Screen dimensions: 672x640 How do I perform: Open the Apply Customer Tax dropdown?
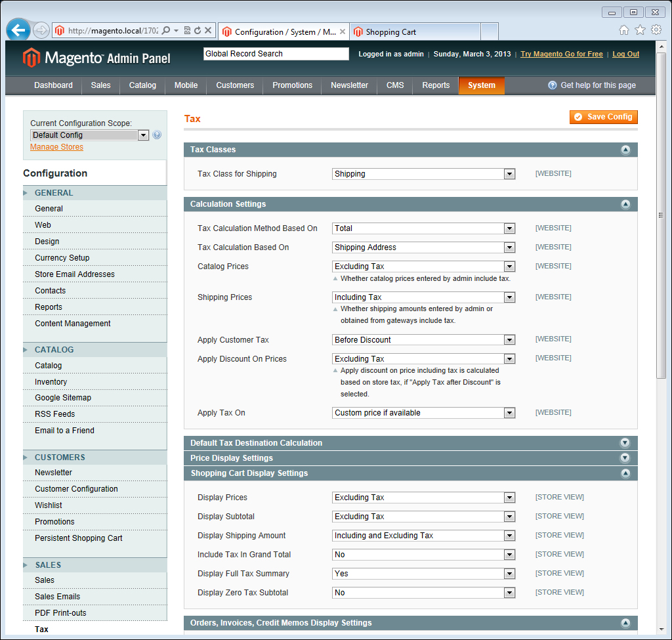[423, 340]
